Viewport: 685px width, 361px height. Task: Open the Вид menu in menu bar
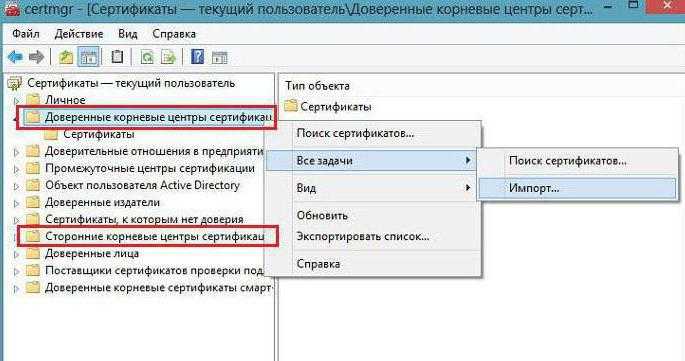128,34
